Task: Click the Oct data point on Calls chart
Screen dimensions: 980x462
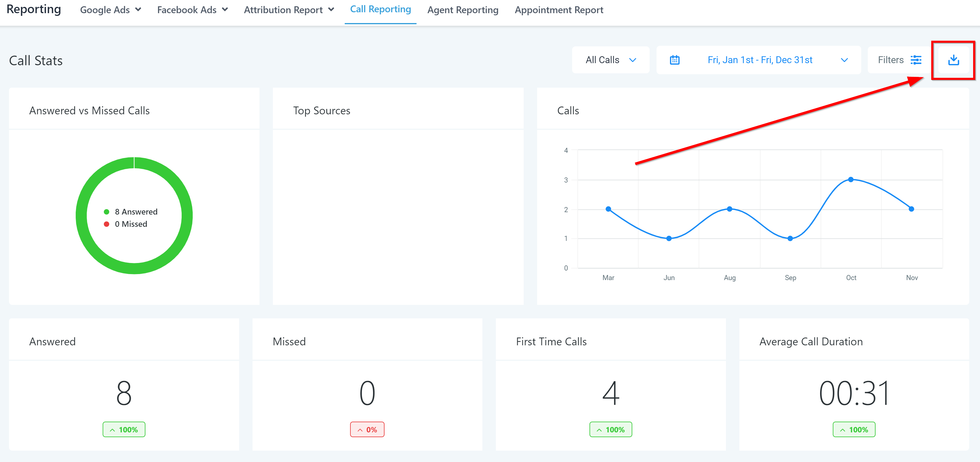Action: click(851, 179)
